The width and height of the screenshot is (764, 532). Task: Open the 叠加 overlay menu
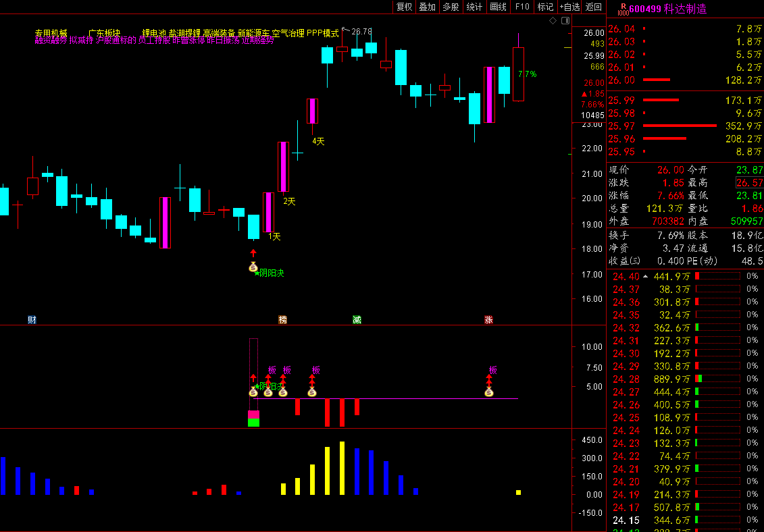click(427, 7)
